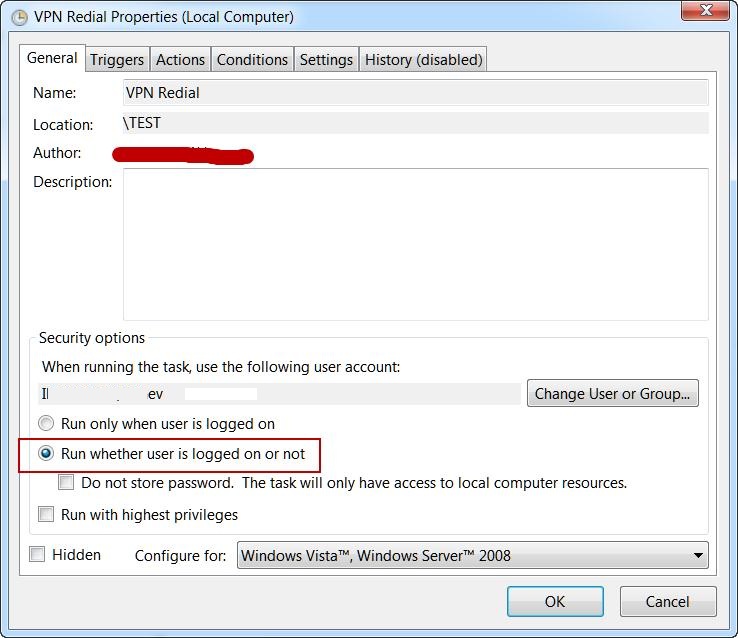
Task: Toggle the Hidden checkbox
Action: (38, 555)
